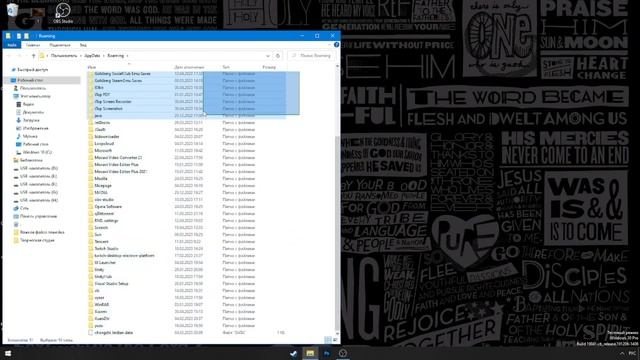Open the Windows Start menu
Viewport: 640px width, 360px height.
point(8,353)
